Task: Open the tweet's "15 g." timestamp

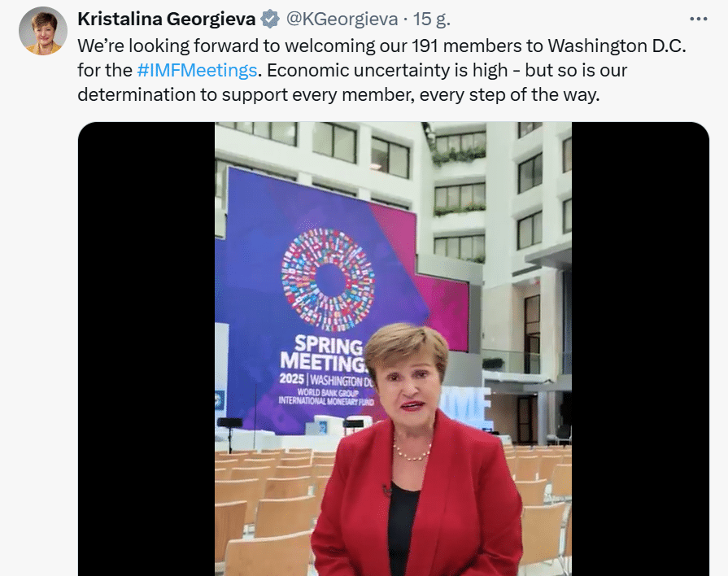Action: [432, 20]
